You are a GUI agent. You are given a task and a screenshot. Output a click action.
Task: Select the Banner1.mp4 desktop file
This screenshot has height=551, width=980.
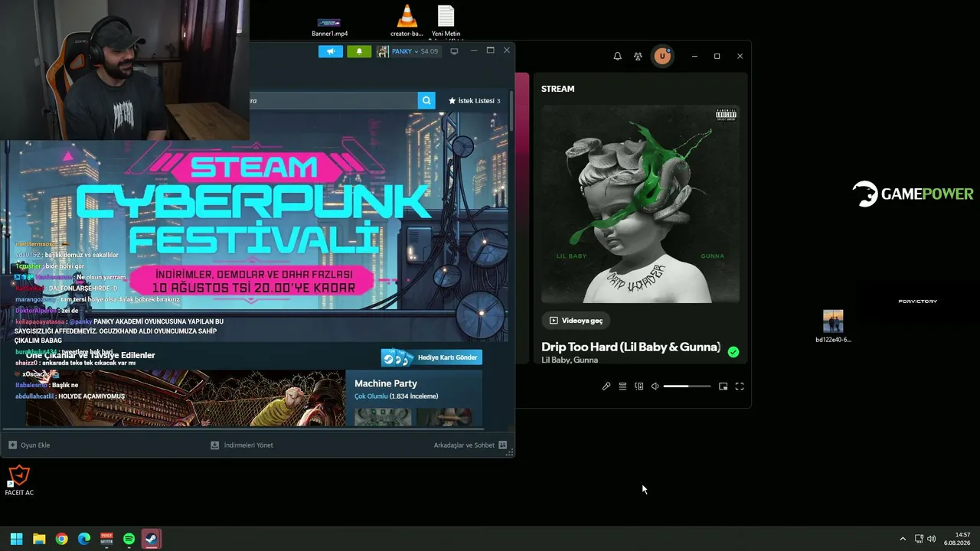(329, 27)
